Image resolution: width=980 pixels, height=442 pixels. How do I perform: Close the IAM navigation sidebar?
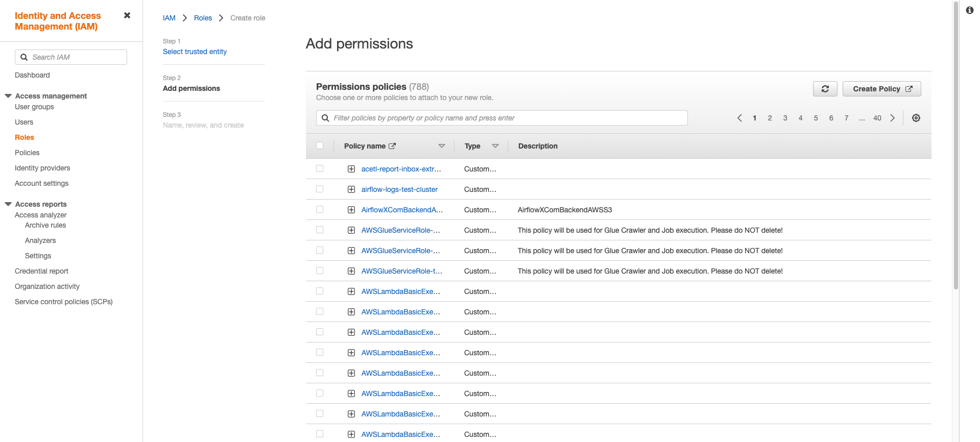[127, 15]
